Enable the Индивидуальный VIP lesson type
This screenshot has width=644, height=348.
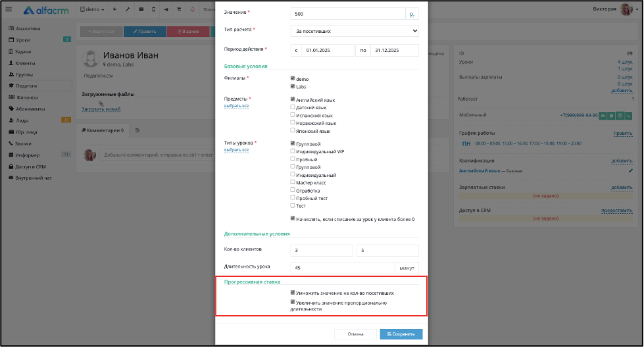[293, 151]
